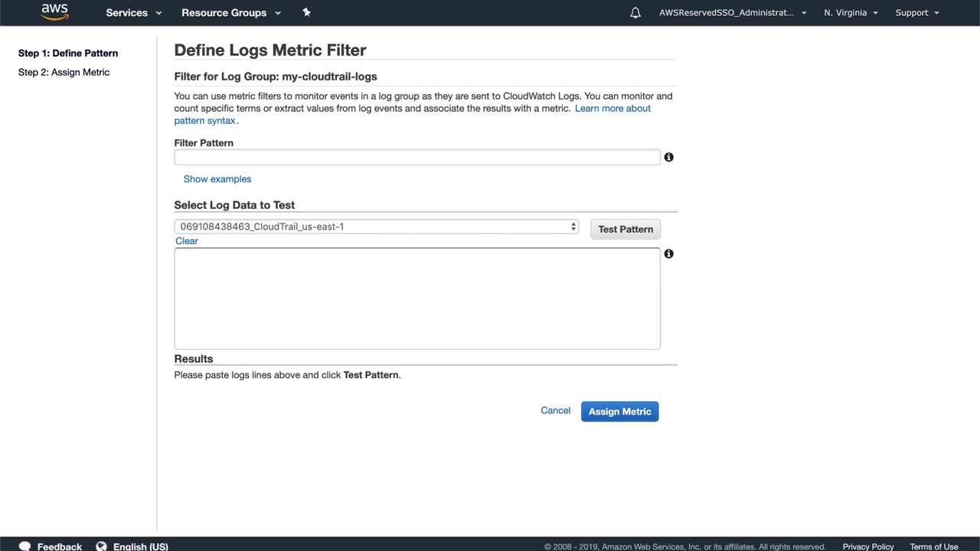
Task: Click the AWS logo home icon
Action: click(x=54, y=12)
